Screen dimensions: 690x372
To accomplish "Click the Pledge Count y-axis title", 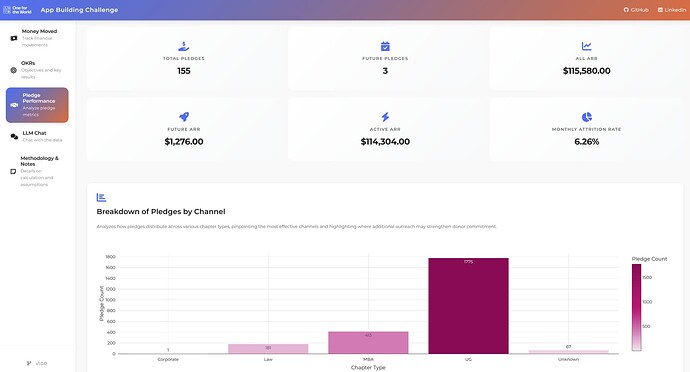I will pos(102,303).
